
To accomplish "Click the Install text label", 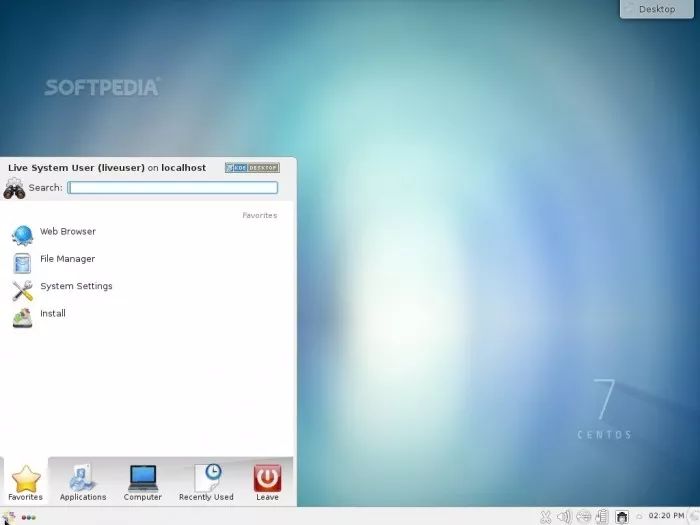I will pyautogui.click(x=53, y=313).
